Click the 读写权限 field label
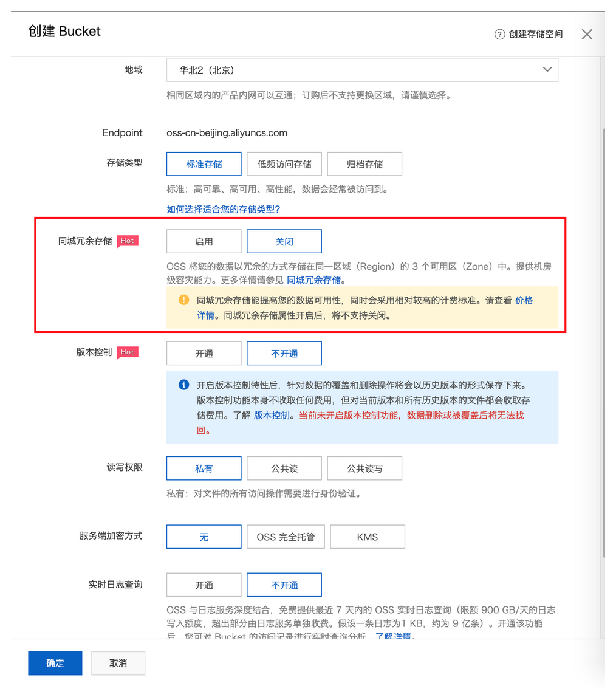This screenshot has width=616, height=700. [x=125, y=467]
